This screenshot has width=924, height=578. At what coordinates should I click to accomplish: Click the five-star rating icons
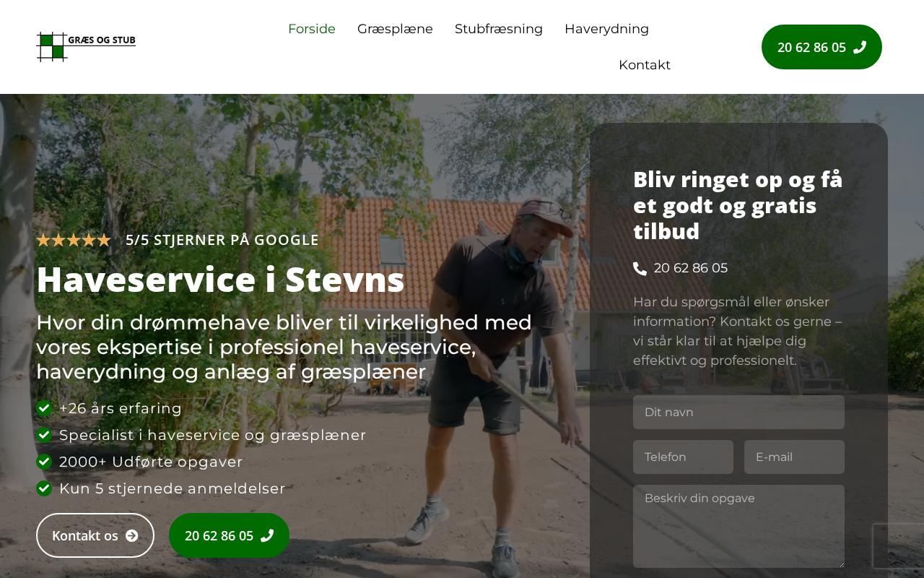(x=74, y=240)
